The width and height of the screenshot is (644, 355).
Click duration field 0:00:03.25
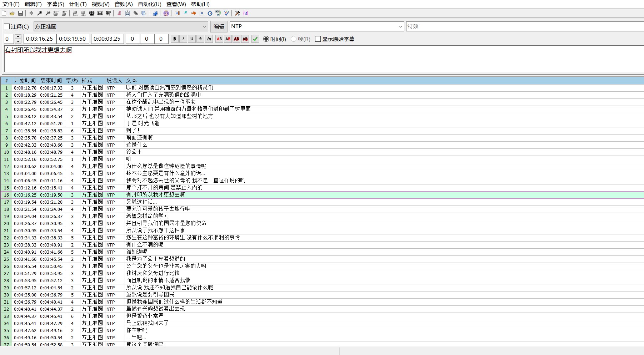pos(107,39)
